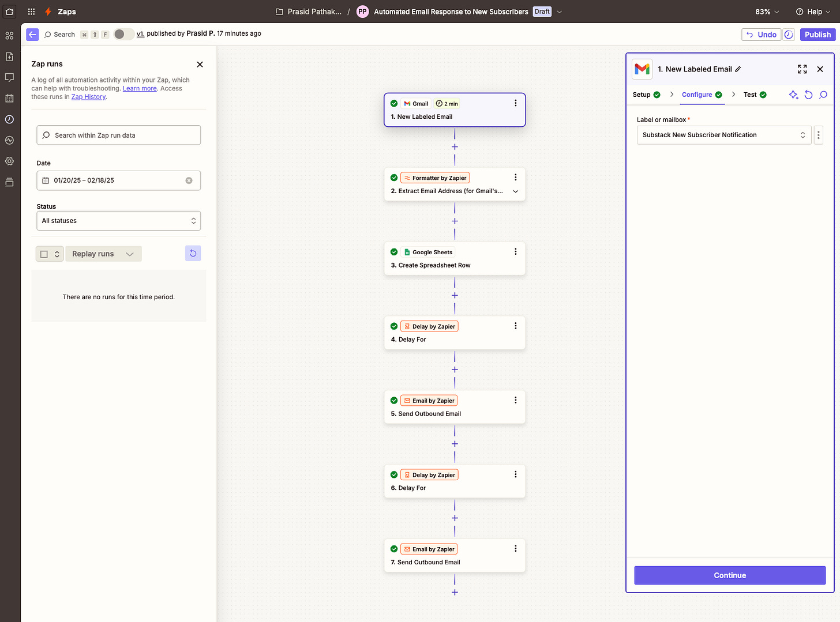
Task: Open the Status All statuses dropdown
Action: point(119,221)
